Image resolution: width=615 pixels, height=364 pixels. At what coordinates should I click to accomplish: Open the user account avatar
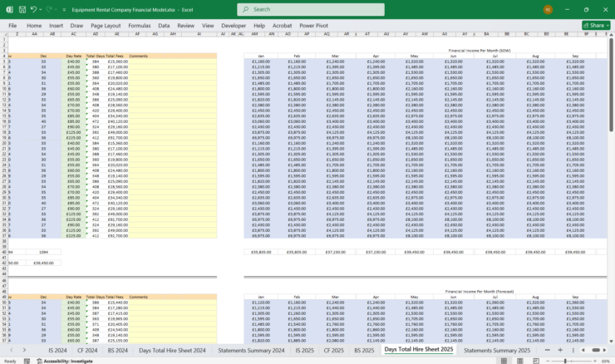click(x=548, y=10)
